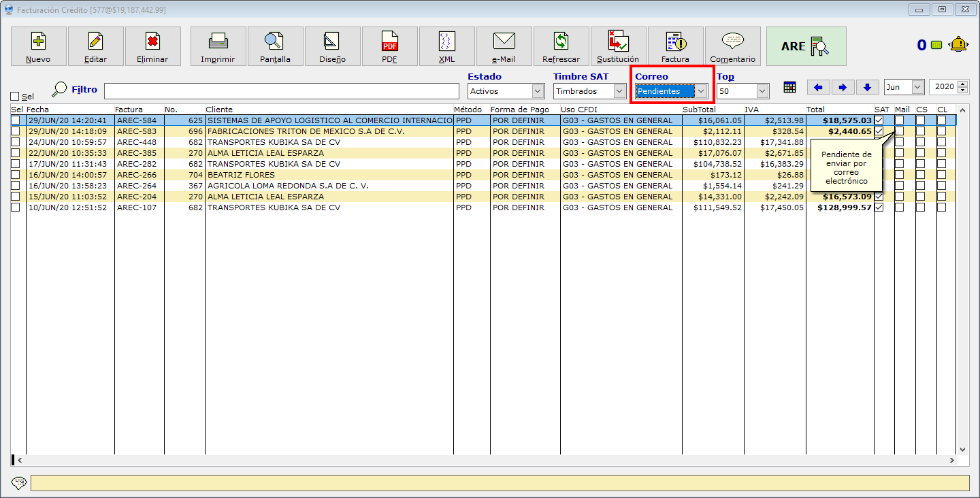980x498 pixels.
Task: Check the Sel box for AREC-583 row
Action: point(16,131)
